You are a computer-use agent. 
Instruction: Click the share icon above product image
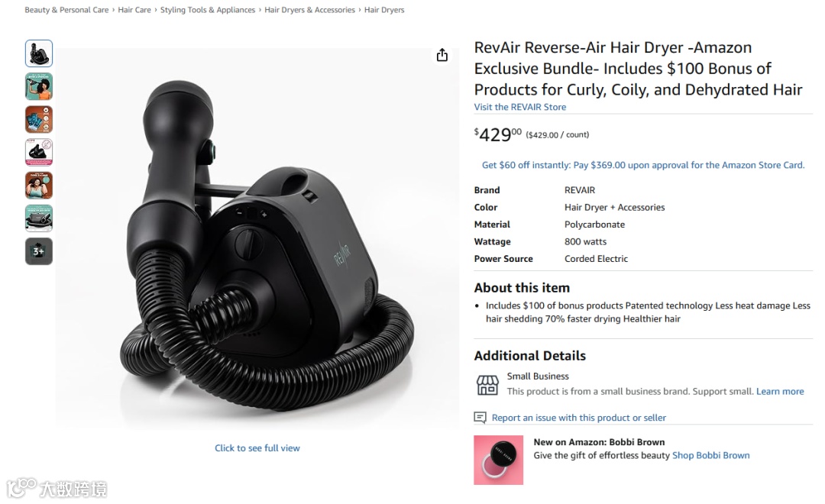point(442,55)
